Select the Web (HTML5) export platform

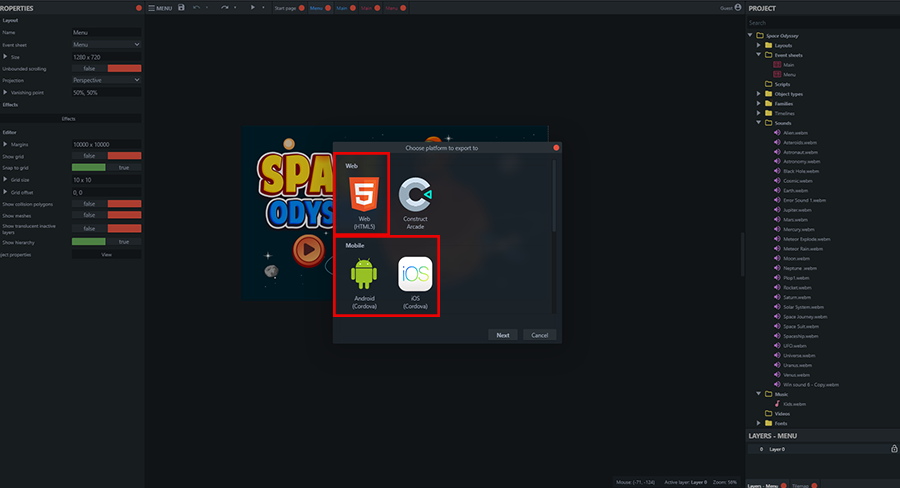coord(364,202)
